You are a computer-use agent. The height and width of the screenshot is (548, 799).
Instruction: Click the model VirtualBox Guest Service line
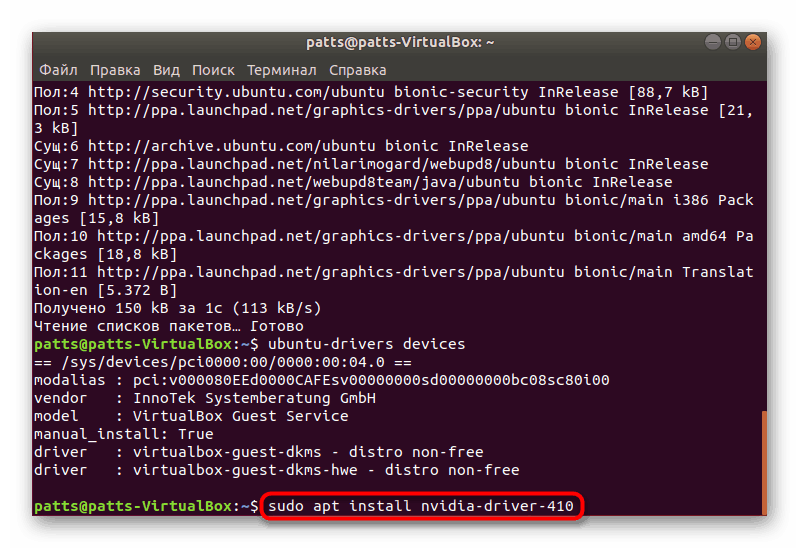[x=191, y=416]
